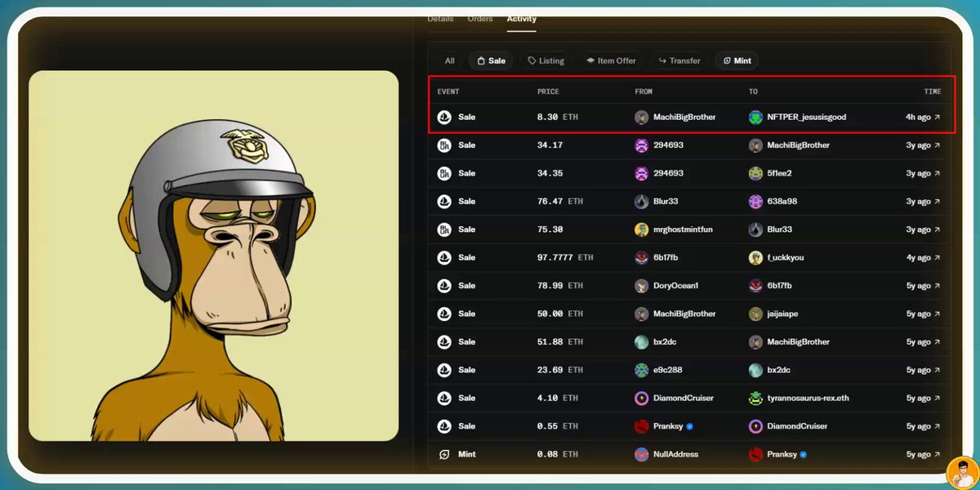The height and width of the screenshot is (490, 980).
Task: Click the e9c288 avatar icon
Action: click(x=642, y=370)
